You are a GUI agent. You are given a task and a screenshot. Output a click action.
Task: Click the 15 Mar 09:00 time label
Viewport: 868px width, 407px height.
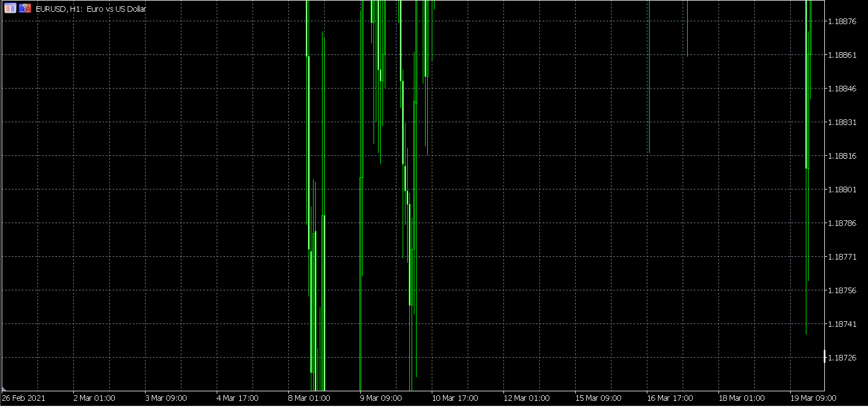pyautogui.click(x=598, y=399)
